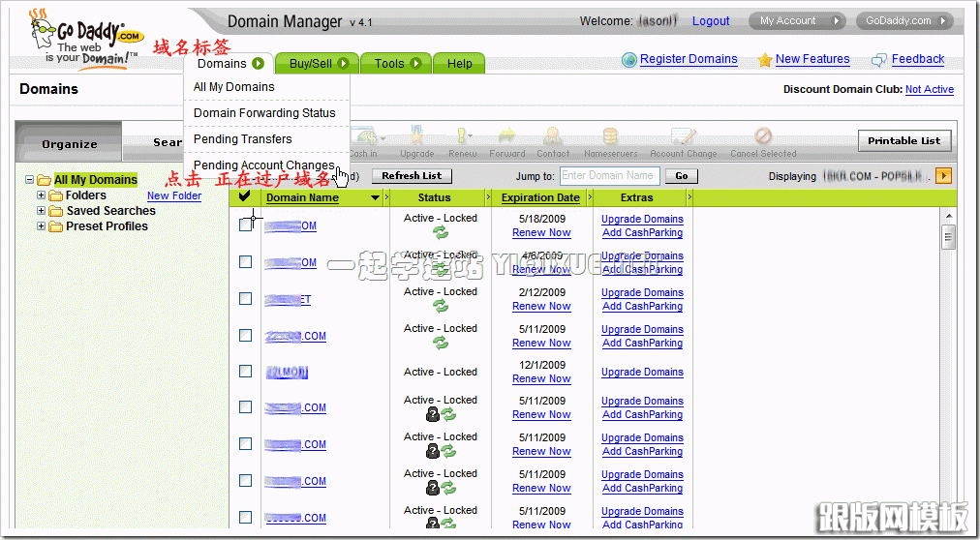This screenshot has width=980, height=540.
Task: Click the Account Change toolbar icon
Action: point(683,135)
